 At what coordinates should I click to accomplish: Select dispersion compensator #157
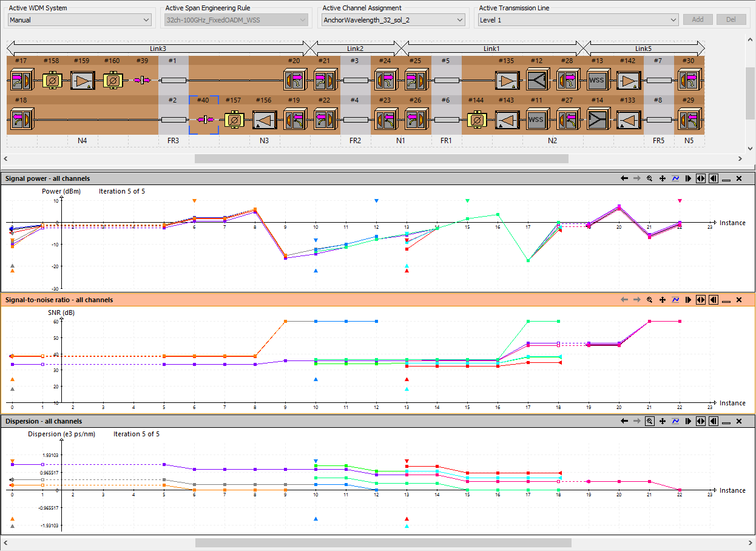coord(234,120)
